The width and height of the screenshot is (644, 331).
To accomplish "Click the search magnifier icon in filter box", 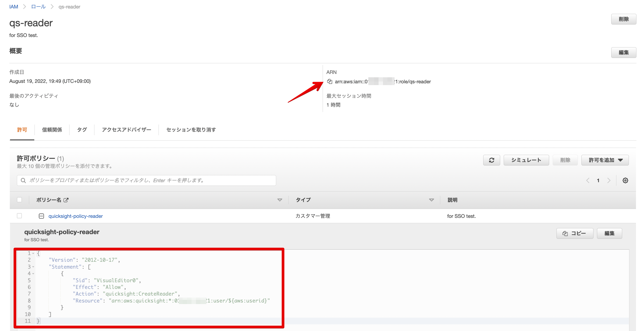I will point(23,180).
